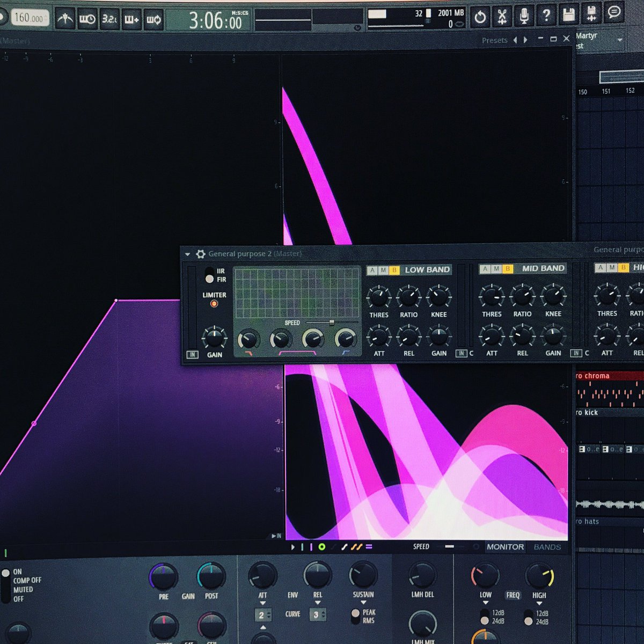This screenshot has height=644, width=644.
Task: Open dropdown arrow under ATT knob
Action: [x=262, y=603]
